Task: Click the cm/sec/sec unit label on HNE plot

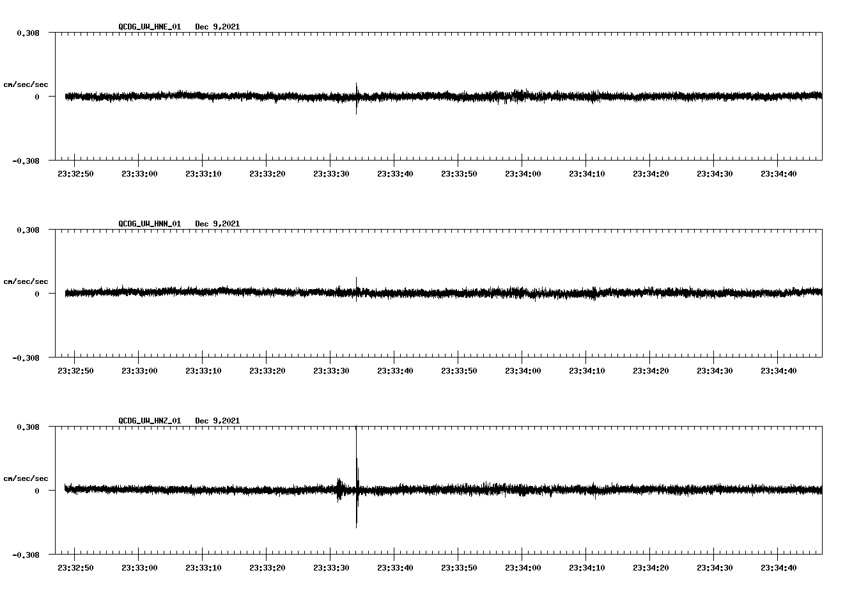Action: 26,84
